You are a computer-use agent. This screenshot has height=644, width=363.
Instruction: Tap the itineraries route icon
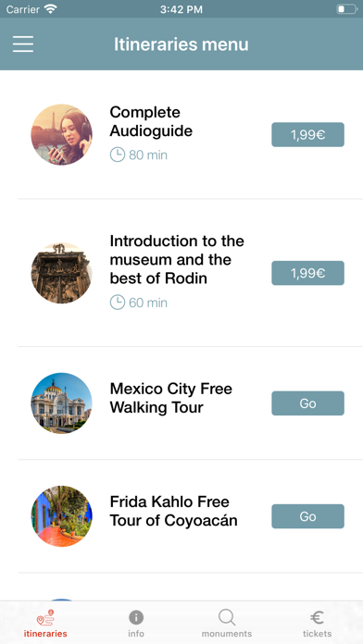click(45, 617)
